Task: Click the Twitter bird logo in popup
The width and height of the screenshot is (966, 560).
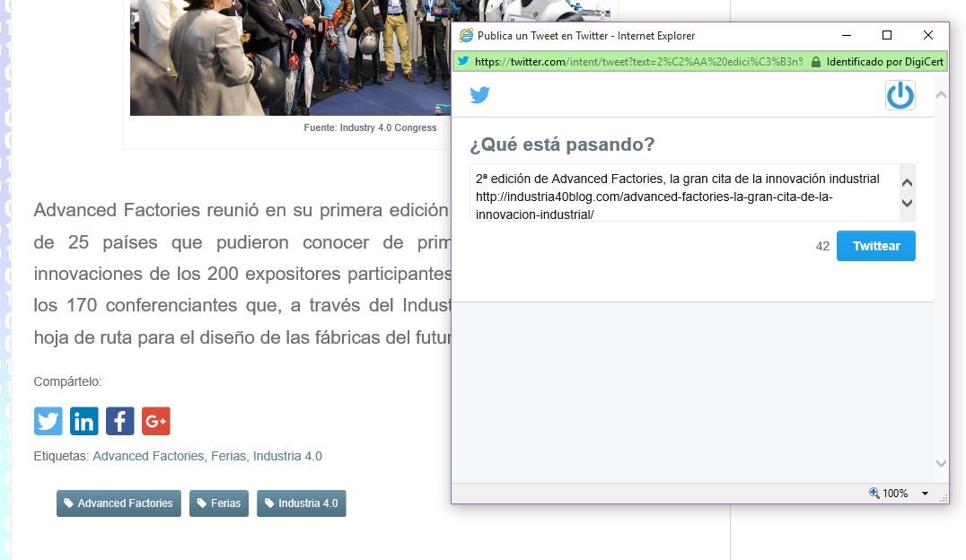Action: pyautogui.click(x=480, y=95)
